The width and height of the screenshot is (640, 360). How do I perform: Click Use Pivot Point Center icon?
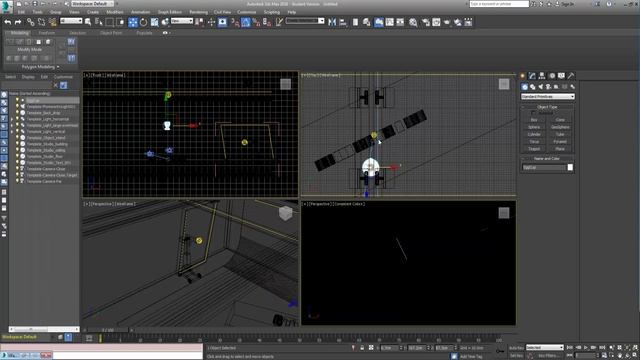pyautogui.click(x=200, y=22)
